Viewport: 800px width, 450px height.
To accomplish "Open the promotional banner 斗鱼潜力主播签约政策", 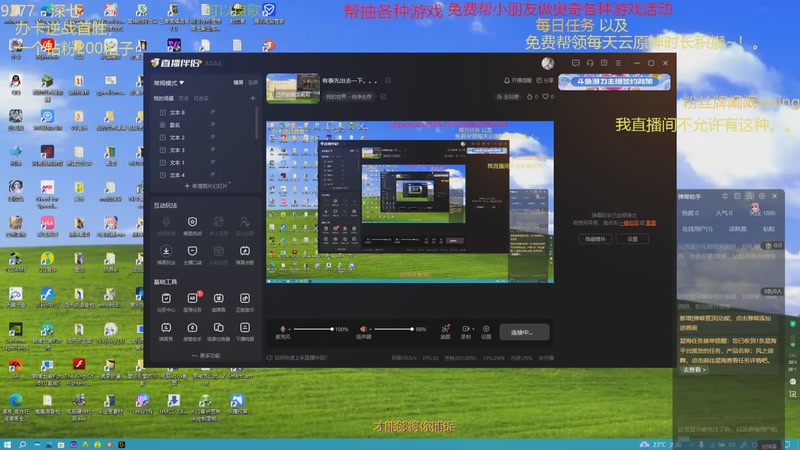I will click(614, 82).
